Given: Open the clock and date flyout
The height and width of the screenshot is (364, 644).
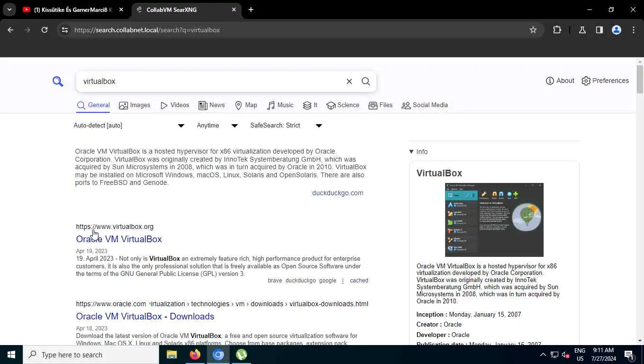Looking at the screenshot, I should pyautogui.click(x=603, y=355).
